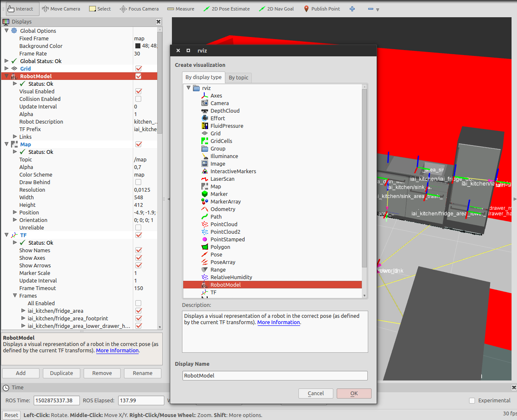Collapse Global Options tree section
Screen dimensions: 517x420
pyautogui.click(x=6, y=30)
